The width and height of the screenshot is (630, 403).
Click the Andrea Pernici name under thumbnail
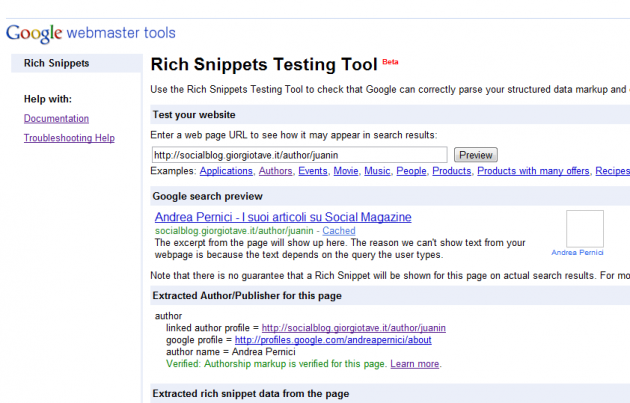point(577,252)
